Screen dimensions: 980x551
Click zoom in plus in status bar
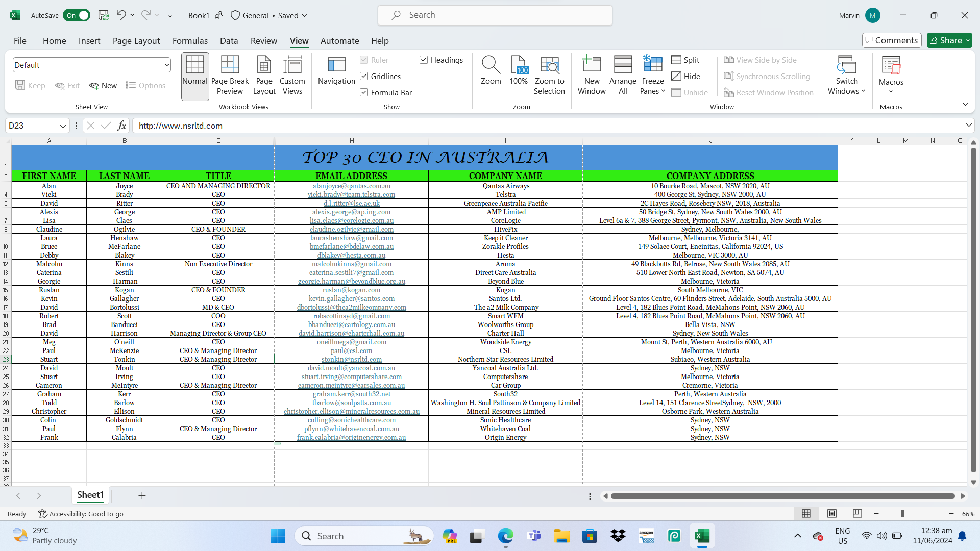point(951,514)
